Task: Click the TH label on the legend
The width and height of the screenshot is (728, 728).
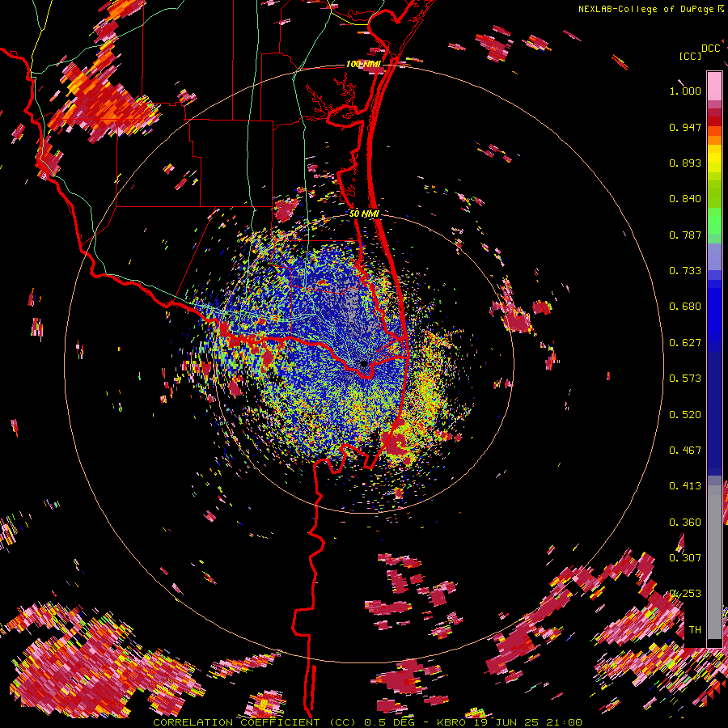Action: click(695, 630)
